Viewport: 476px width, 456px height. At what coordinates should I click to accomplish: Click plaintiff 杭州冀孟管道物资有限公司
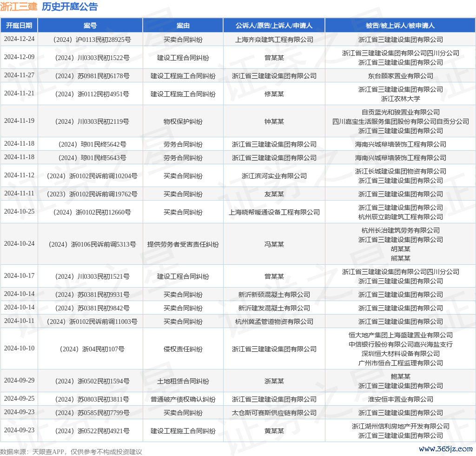[x=274, y=322]
